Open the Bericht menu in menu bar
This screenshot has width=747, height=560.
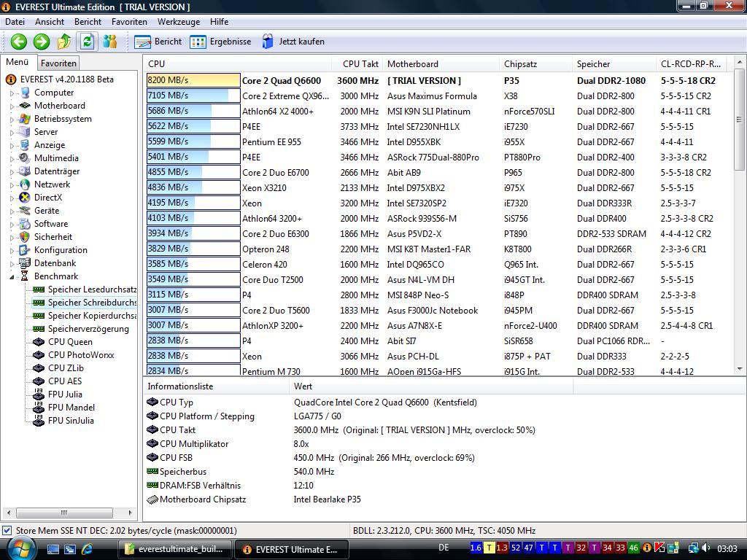click(x=88, y=22)
